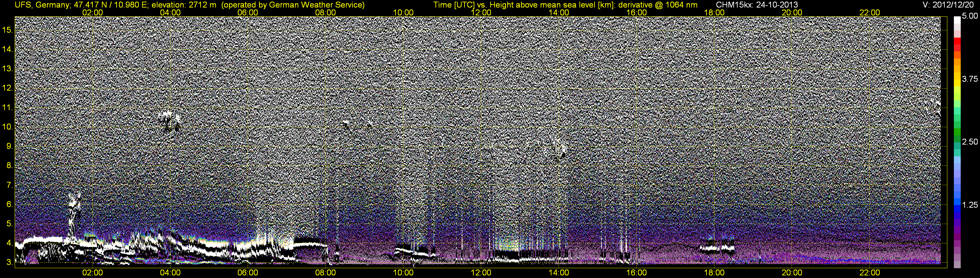Image resolution: width=980 pixels, height=278 pixels.
Task: Click the 04:00 label on the top time axis
Action: pyautogui.click(x=170, y=12)
